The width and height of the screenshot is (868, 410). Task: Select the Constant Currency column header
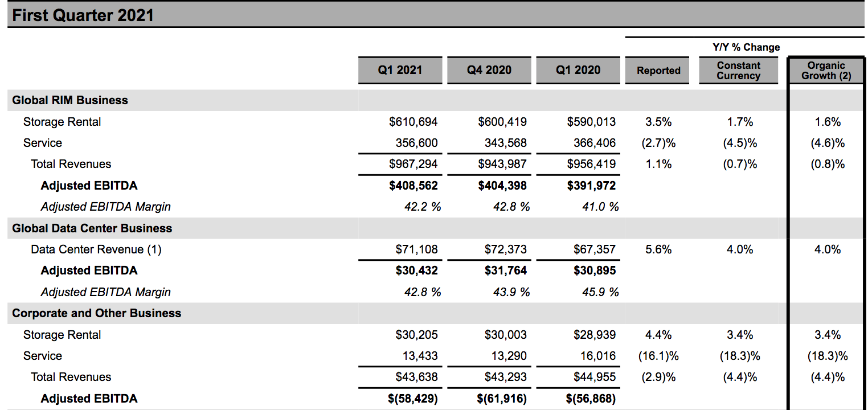click(738, 71)
